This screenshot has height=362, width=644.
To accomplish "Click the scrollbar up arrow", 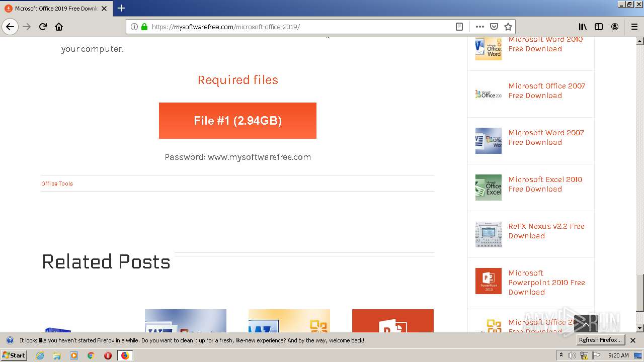I will click(x=640, y=41).
